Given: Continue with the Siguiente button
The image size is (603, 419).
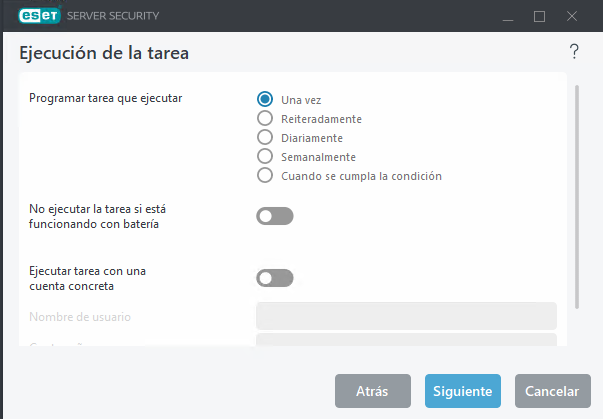Looking at the screenshot, I should click(x=463, y=391).
